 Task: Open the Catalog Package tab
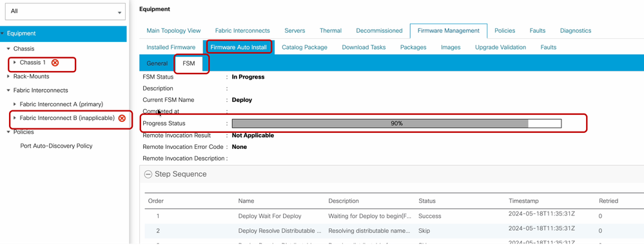tap(304, 47)
